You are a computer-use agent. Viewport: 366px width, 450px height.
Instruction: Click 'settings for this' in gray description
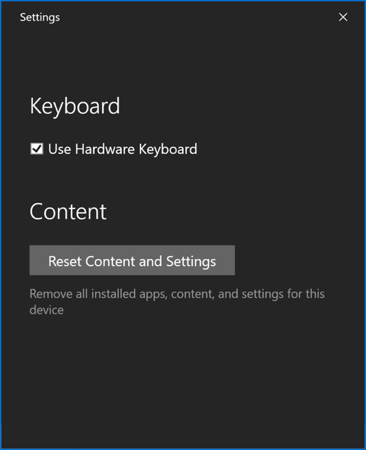coord(283,294)
